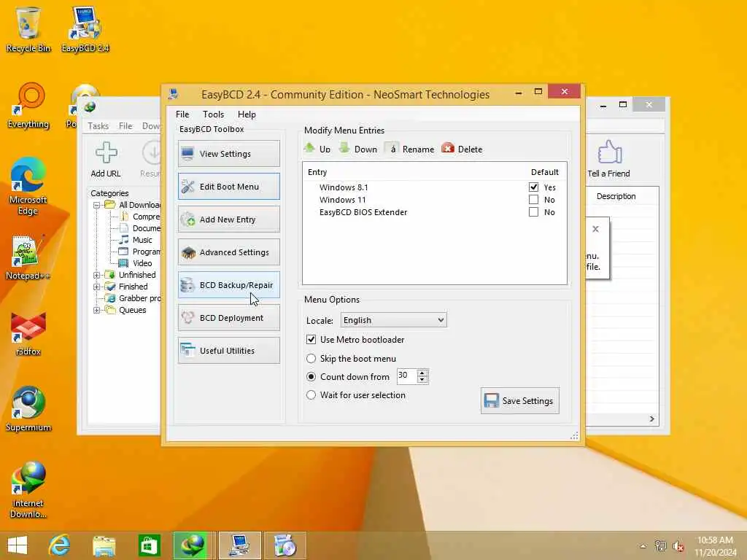Image resolution: width=747 pixels, height=560 pixels.
Task: Select Skip the boot menu option
Action: tap(311, 359)
